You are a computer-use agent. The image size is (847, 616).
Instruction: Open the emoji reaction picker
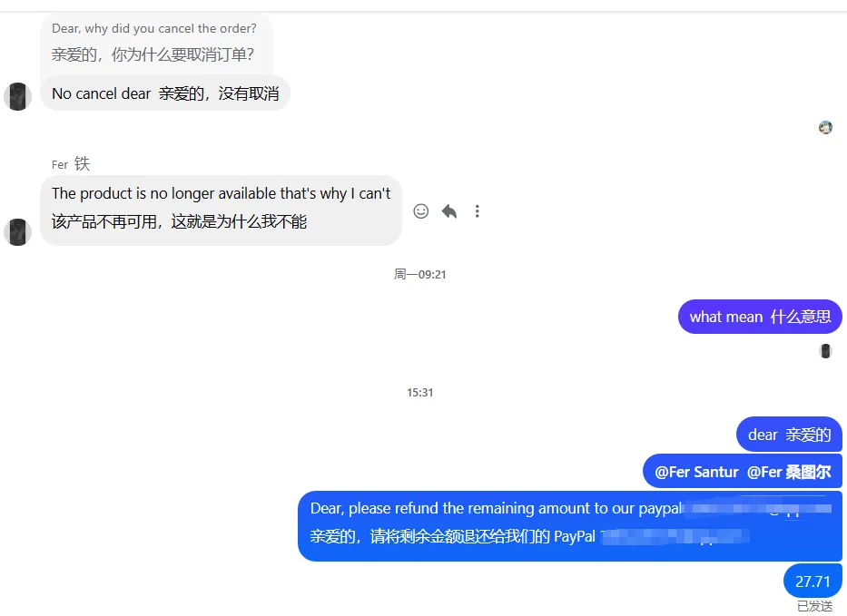tap(421, 211)
